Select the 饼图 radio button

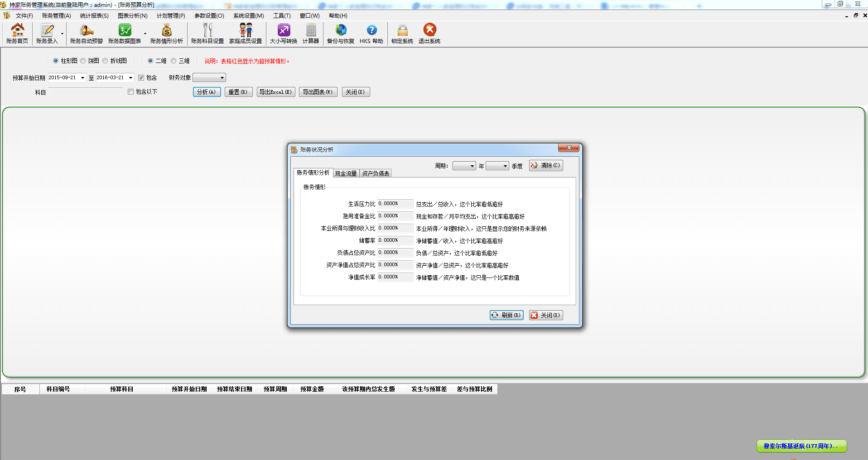click(83, 61)
